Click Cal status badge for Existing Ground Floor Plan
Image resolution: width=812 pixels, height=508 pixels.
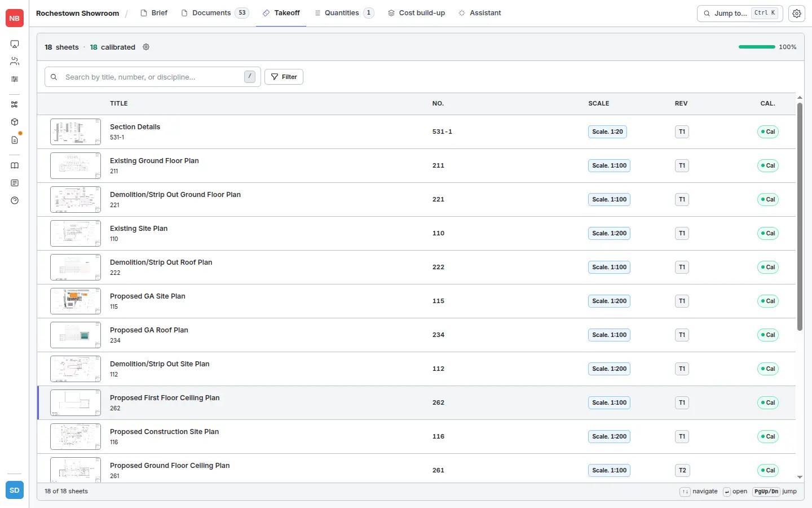point(767,165)
